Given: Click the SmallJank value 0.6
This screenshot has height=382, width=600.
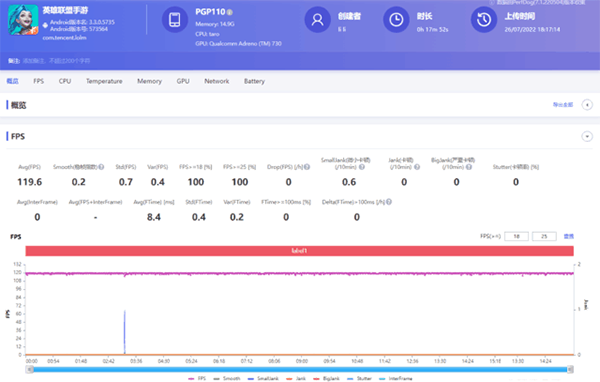Looking at the screenshot, I should [349, 182].
